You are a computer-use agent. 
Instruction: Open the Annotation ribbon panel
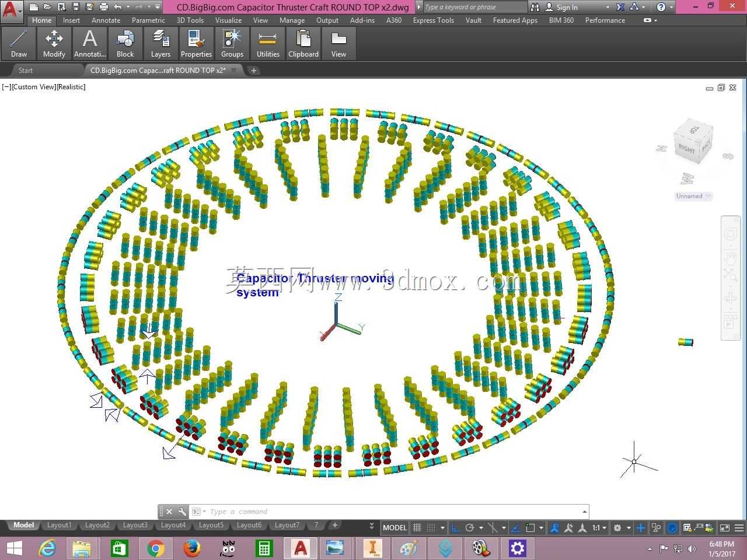click(90, 44)
